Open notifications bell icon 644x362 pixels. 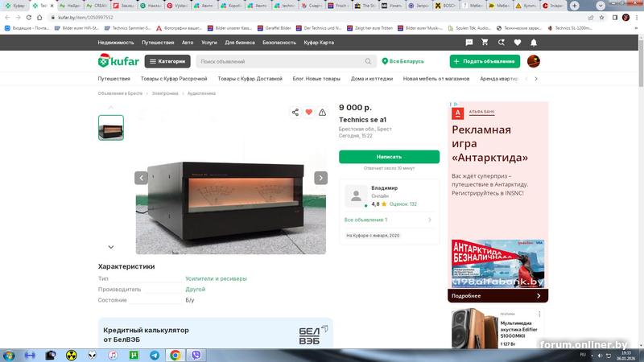[534, 43]
